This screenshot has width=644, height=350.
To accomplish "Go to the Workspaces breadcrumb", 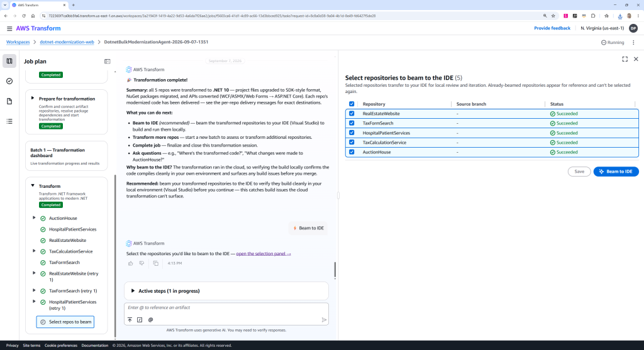I will pyautogui.click(x=18, y=42).
